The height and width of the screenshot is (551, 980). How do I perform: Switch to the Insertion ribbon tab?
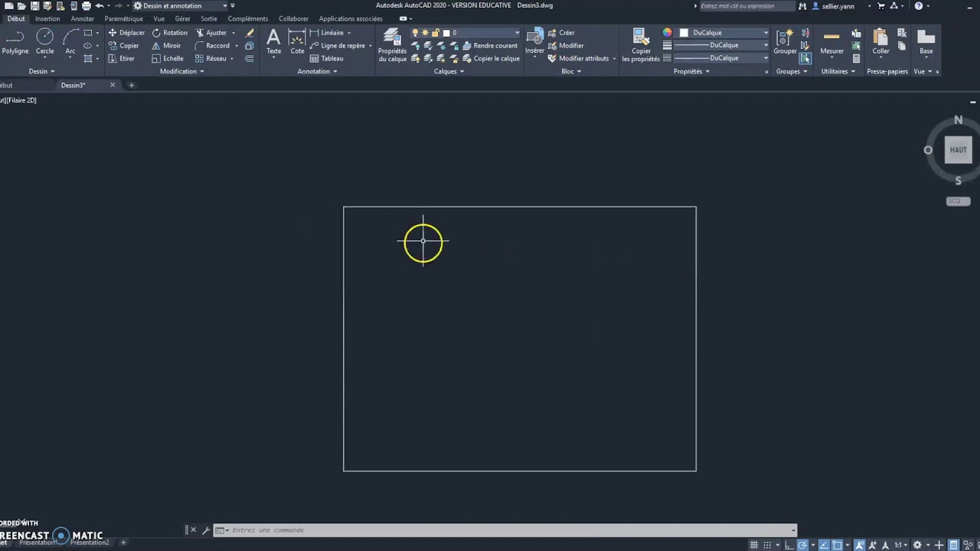pos(47,18)
